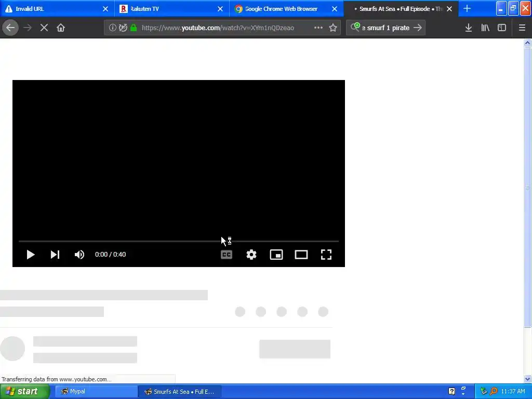Toggle the browser sidebar
Image resolution: width=532 pixels, height=399 pixels.
(x=502, y=28)
